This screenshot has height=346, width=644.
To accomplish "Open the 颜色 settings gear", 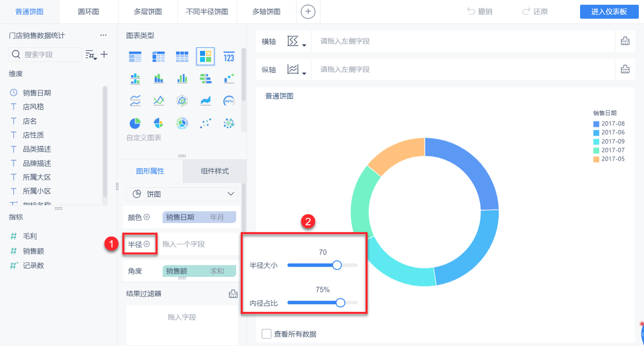I will pyautogui.click(x=147, y=217).
